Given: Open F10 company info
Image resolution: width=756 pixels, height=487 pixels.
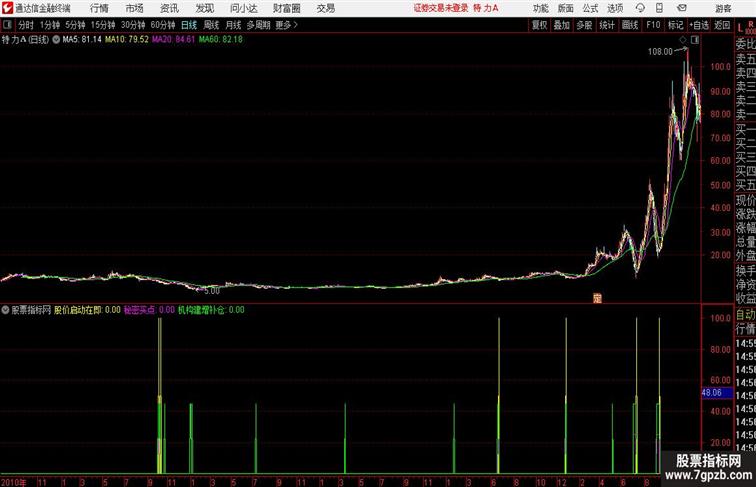Looking at the screenshot, I should [653, 25].
